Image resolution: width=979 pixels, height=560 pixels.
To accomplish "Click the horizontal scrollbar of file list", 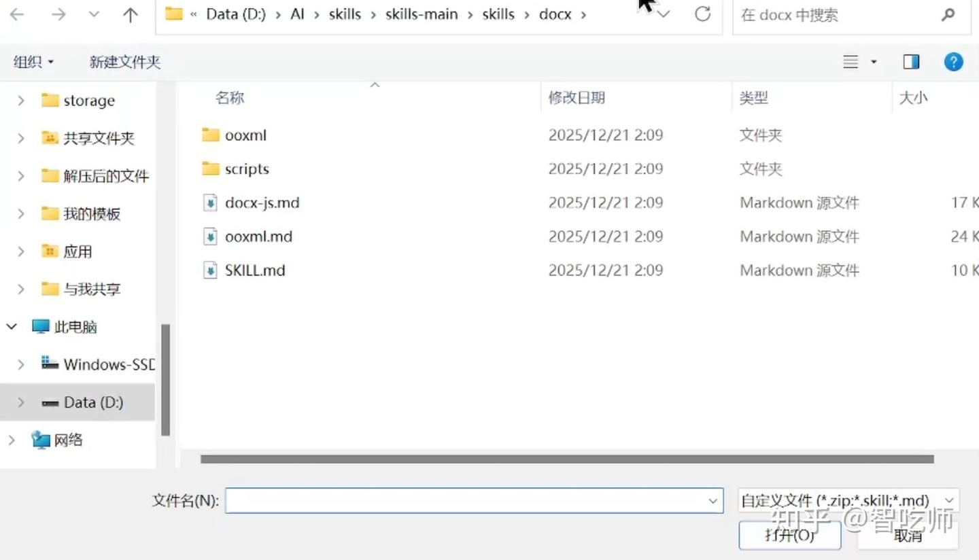I will [567, 459].
